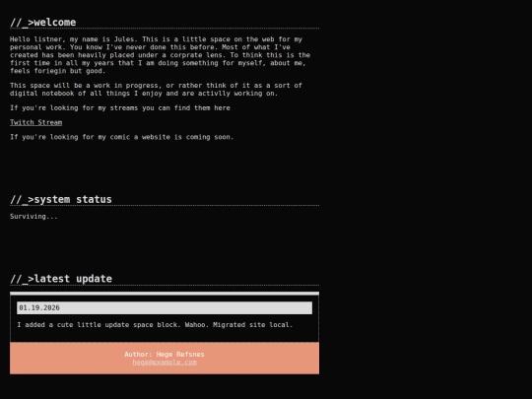The image size is (532, 399).
Task: Select the system status heading
Action: click(x=61, y=199)
